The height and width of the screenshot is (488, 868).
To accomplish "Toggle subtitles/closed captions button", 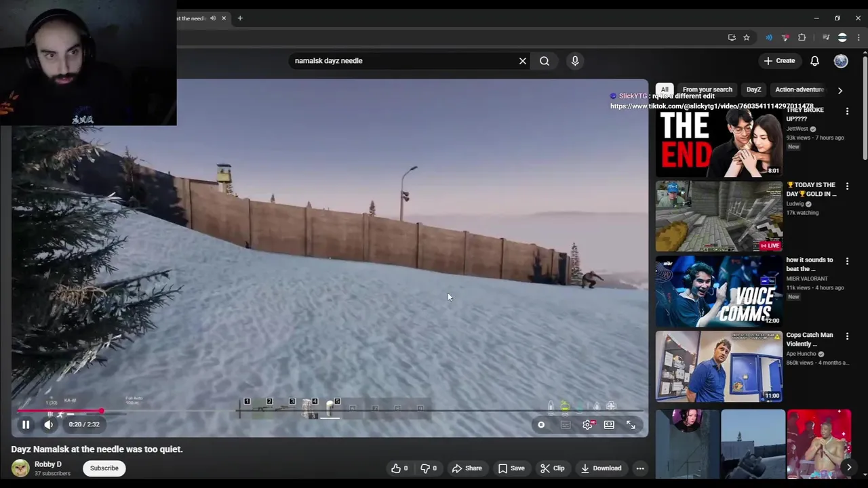I will pyautogui.click(x=566, y=425).
